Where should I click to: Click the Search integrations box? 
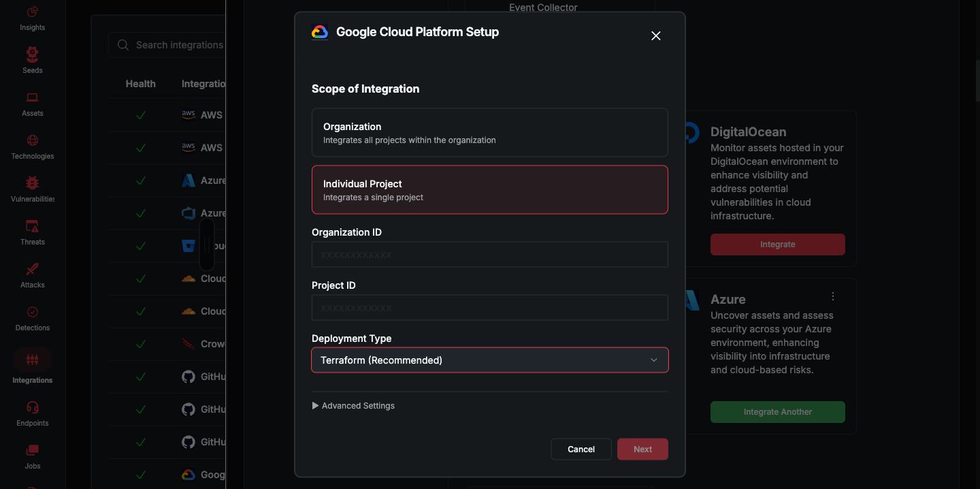click(167, 45)
